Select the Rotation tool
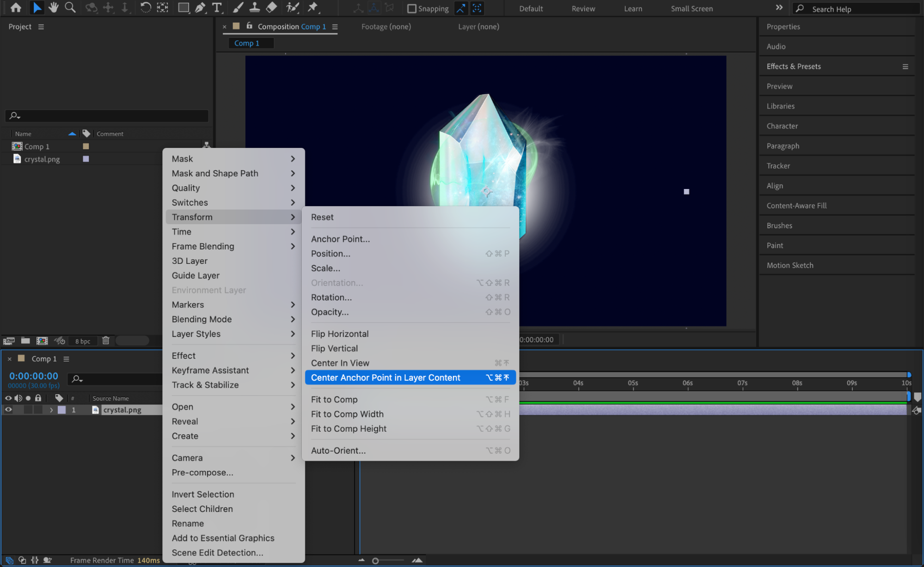The image size is (924, 567). click(x=145, y=7)
